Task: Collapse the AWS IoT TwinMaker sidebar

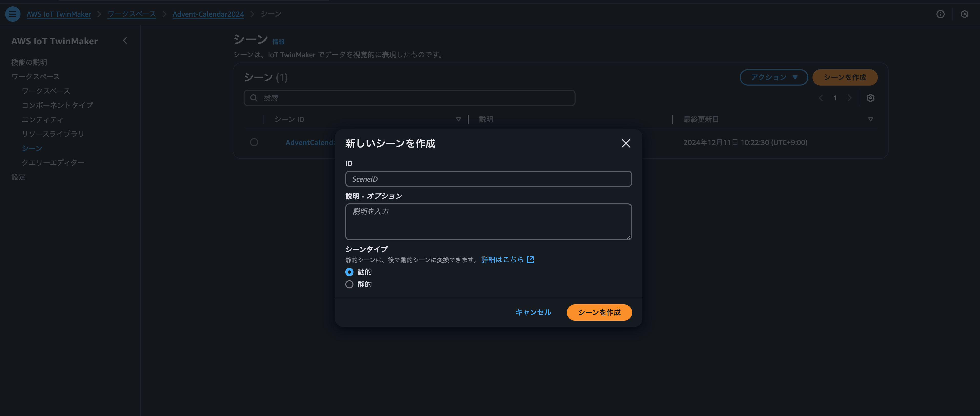Action: point(125,40)
